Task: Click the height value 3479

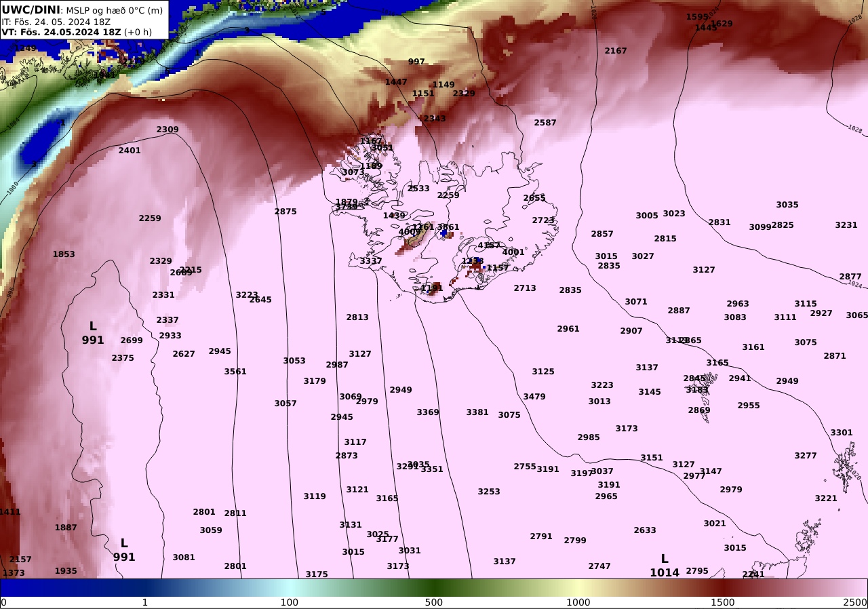Action: [534, 397]
